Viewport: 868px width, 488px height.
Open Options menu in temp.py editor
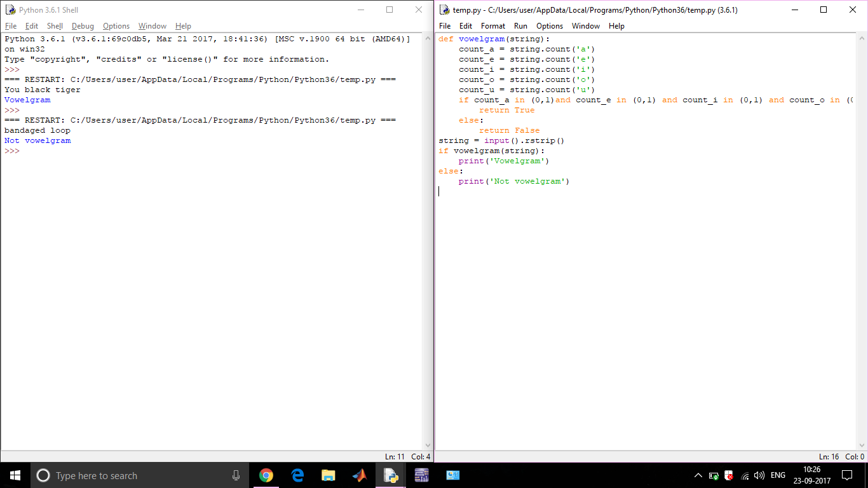pyautogui.click(x=550, y=26)
